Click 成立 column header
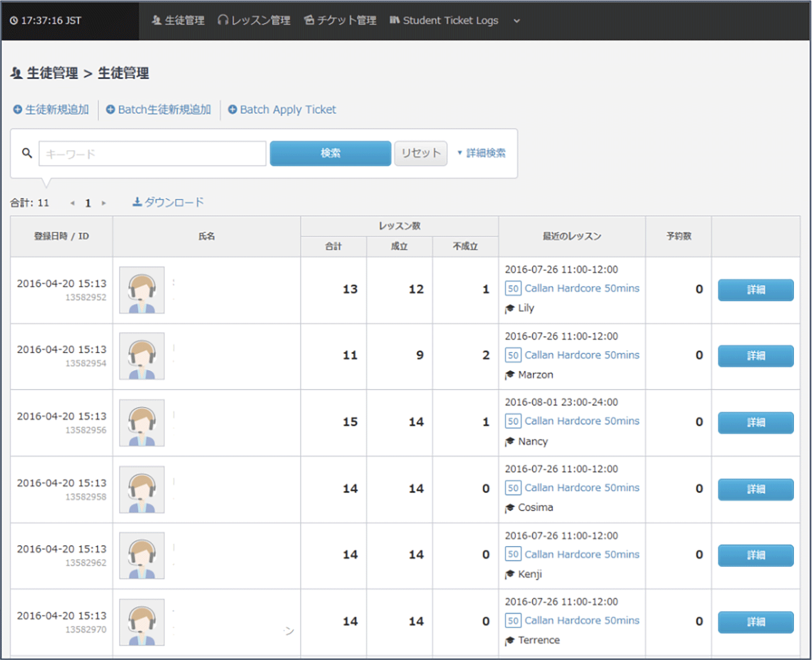This screenshot has height=660, width=812. [399, 247]
